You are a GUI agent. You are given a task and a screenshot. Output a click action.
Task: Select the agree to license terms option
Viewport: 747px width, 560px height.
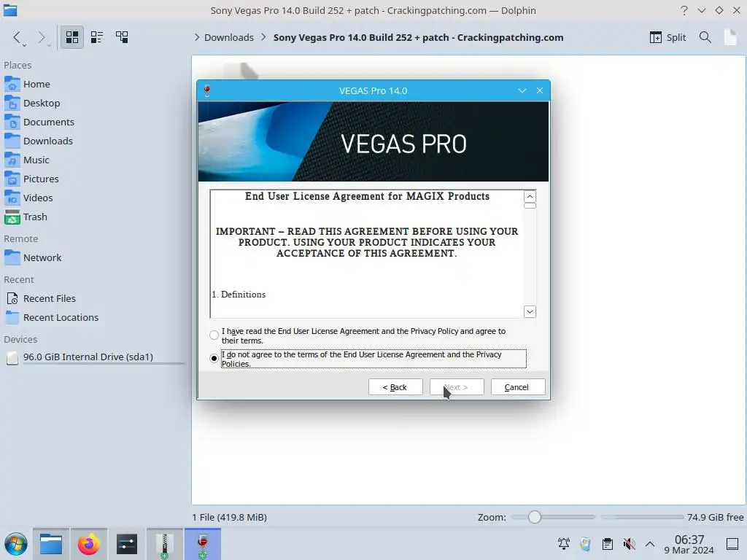pyautogui.click(x=214, y=335)
